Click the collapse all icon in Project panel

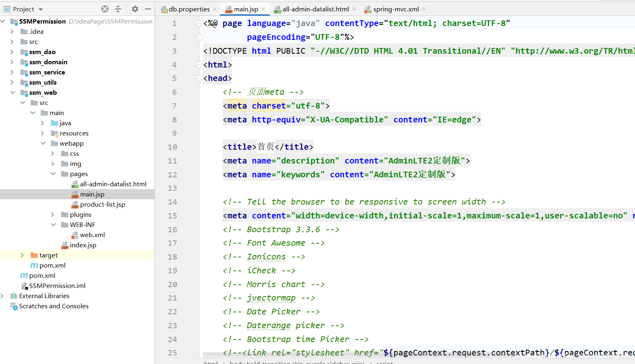pyautogui.click(x=118, y=9)
